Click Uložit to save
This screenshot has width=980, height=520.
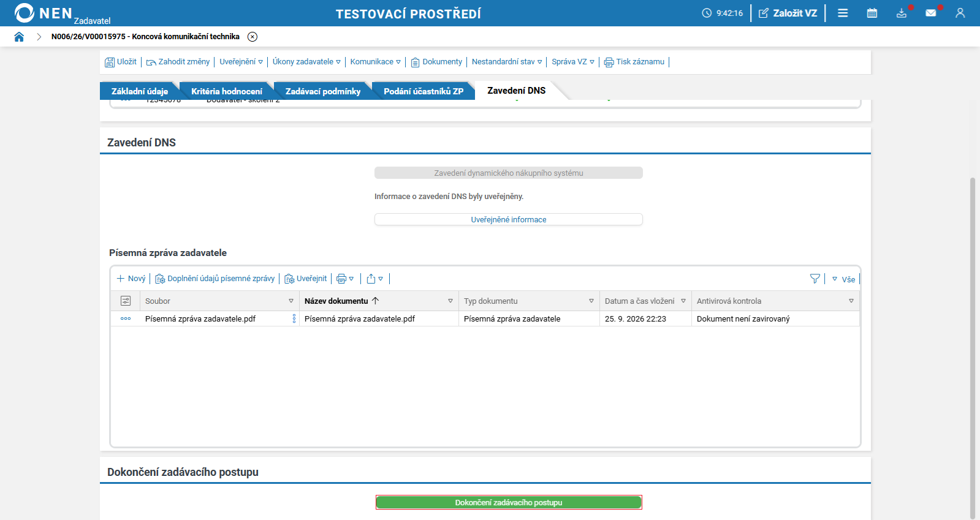coord(121,62)
